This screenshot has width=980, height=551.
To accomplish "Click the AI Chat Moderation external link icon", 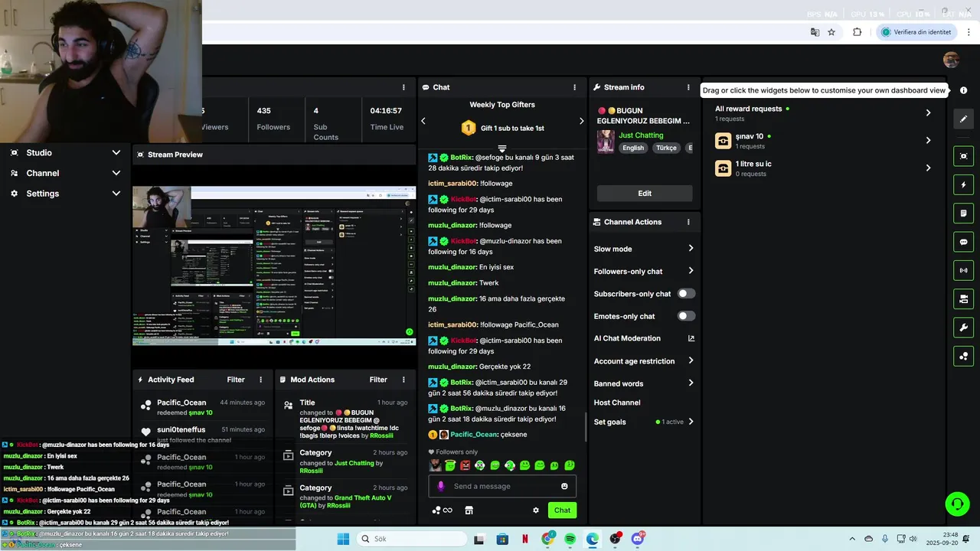I will tap(691, 338).
